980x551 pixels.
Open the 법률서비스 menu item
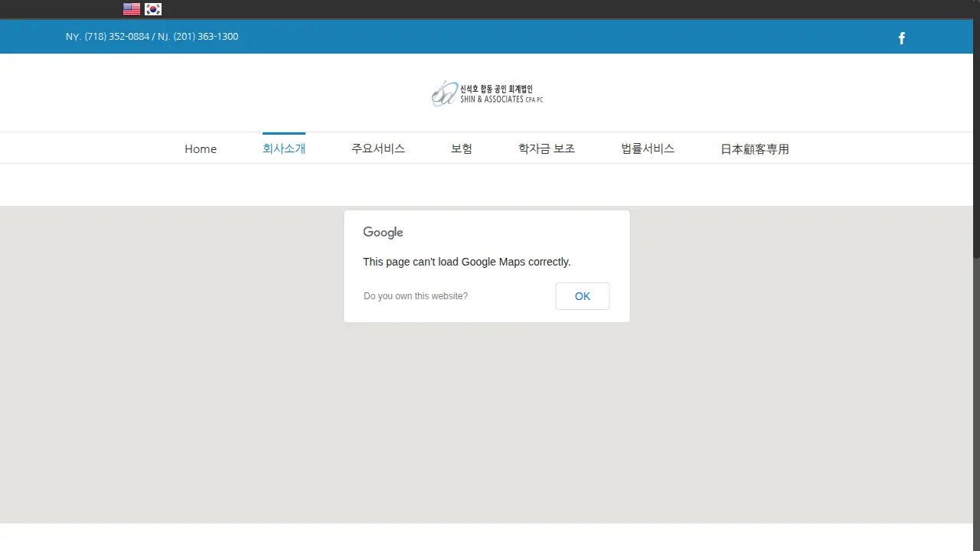click(648, 148)
